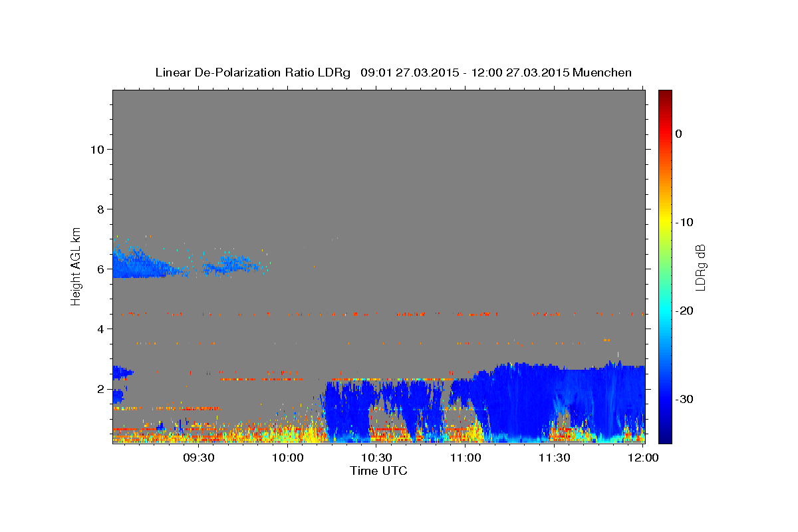
Task: Click the colorbar label '-20'
Action: point(684,311)
